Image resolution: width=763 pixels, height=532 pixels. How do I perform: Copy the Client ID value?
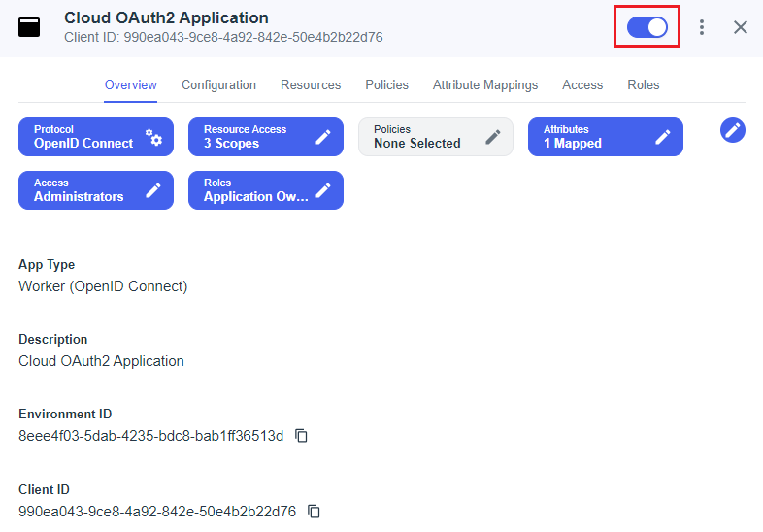click(314, 511)
